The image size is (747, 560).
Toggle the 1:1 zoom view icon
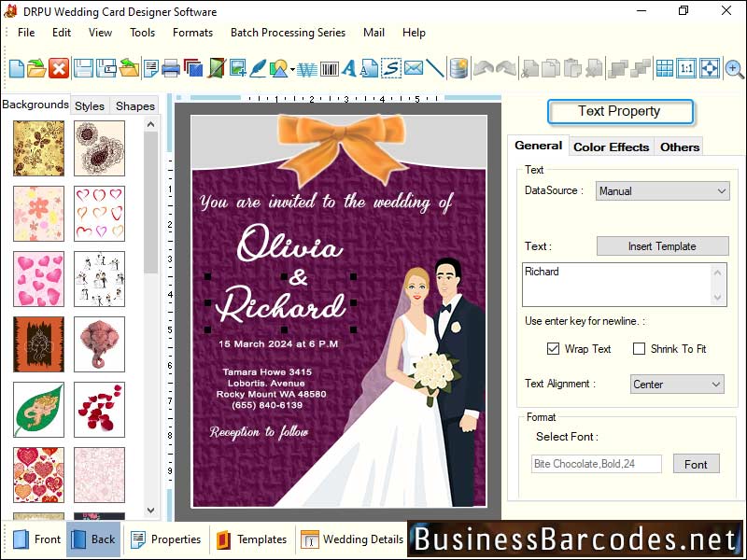click(686, 67)
